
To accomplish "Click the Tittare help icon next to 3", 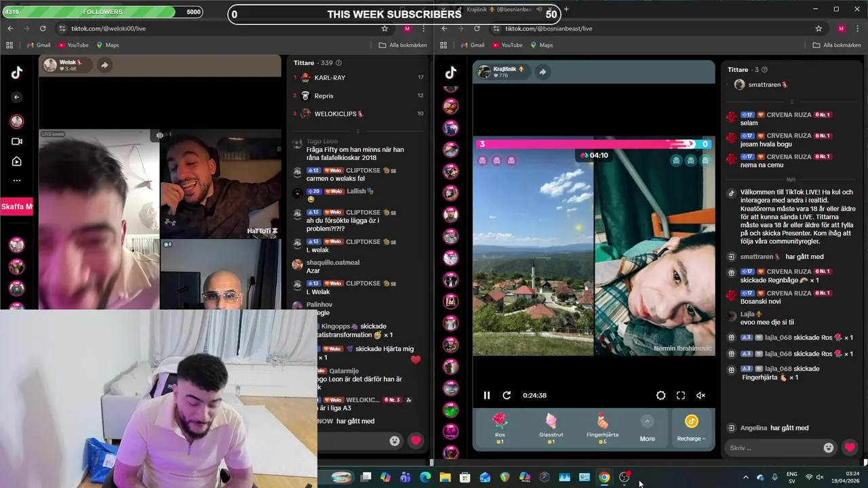I will click(x=764, y=70).
